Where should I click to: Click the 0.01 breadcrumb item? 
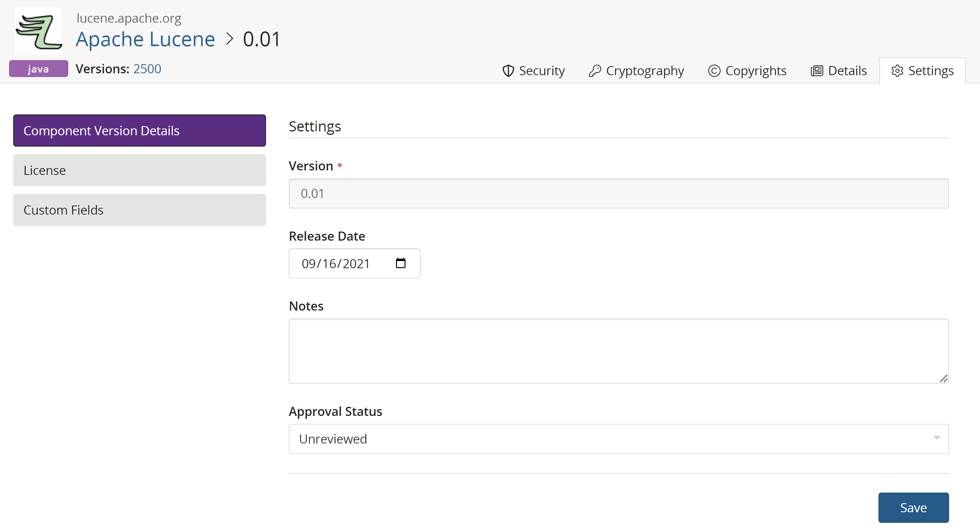point(262,39)
